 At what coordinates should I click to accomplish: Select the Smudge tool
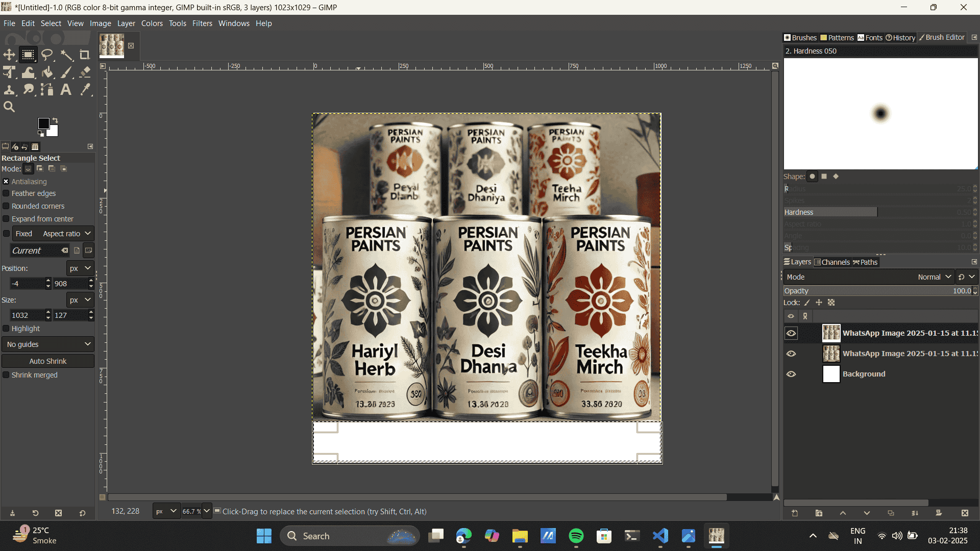(x=28, y=90)
